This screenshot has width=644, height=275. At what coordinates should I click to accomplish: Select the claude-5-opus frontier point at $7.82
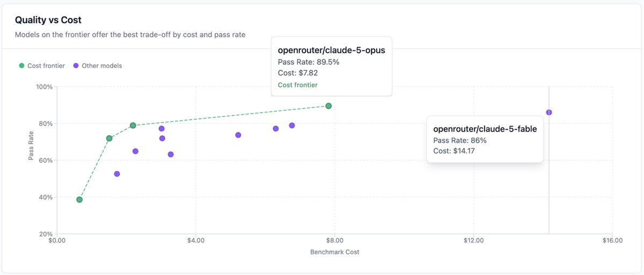(329, 106)
